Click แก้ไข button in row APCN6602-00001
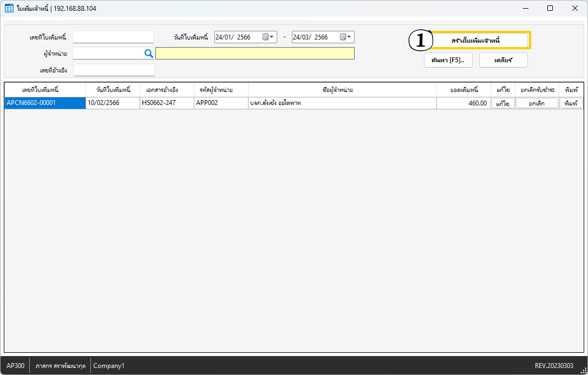 503,103
